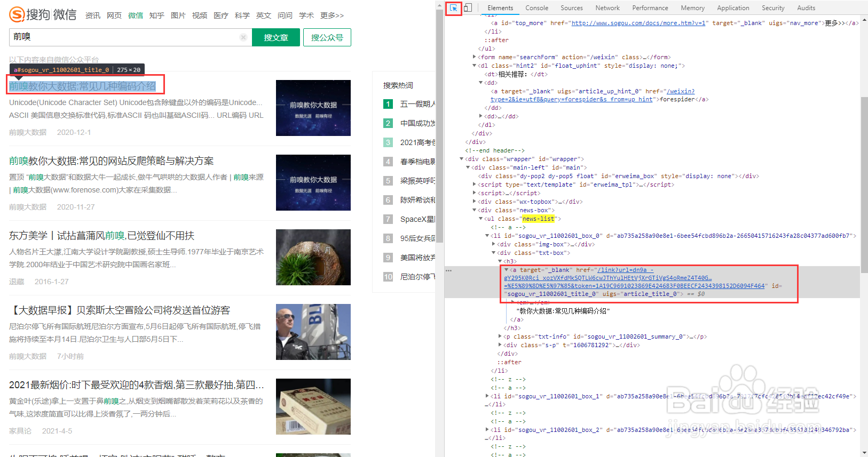Open article 前嗅教你大数据:常见几种编码介绍
868x457 pixels.
pos(83,86)
